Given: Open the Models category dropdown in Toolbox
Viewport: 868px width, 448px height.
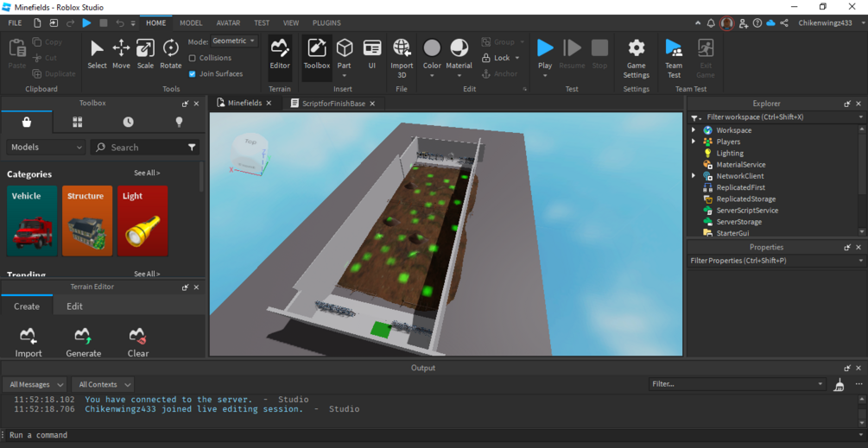Looking at the screenshot, I should [x=46, y=148].
